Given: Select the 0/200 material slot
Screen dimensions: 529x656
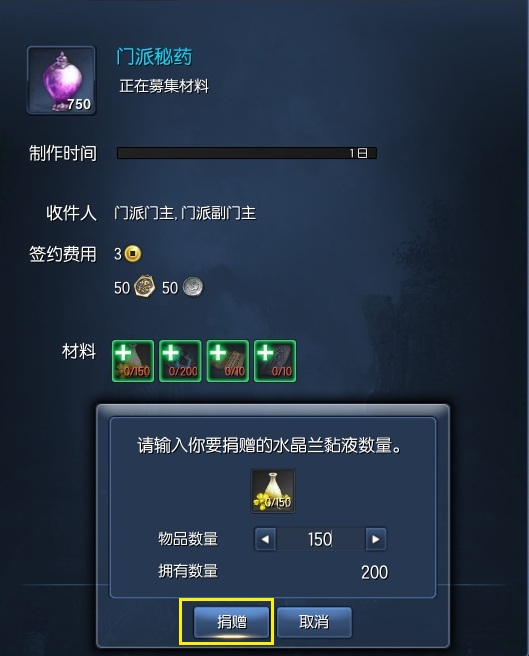Looking at the screenshot, I should [180, 361].
